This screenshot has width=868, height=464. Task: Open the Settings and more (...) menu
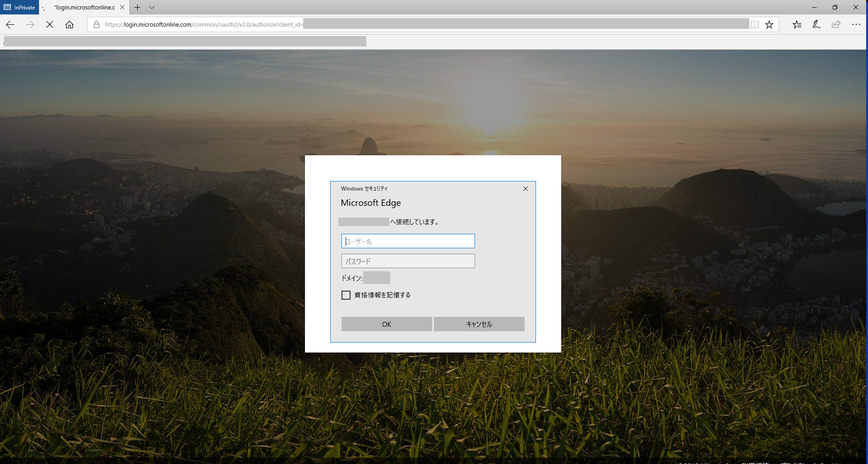tap(857, 24)
